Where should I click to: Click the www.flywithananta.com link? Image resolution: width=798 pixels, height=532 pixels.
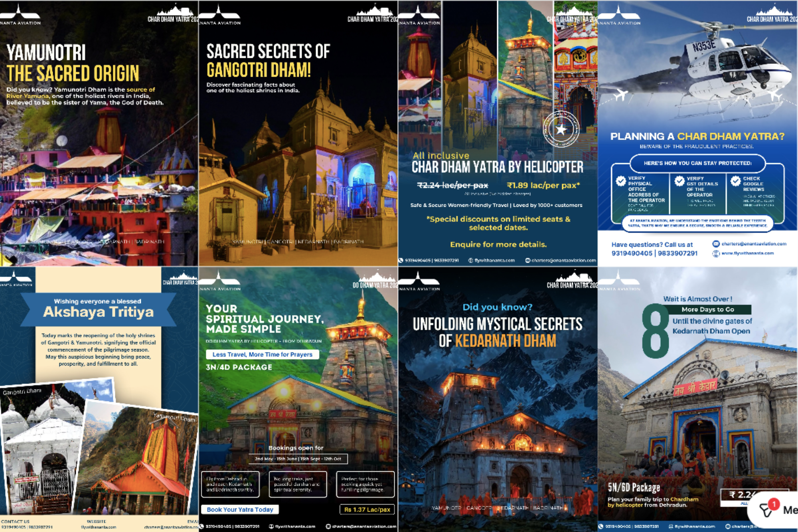pyautogui.click(x=747, y=253)
